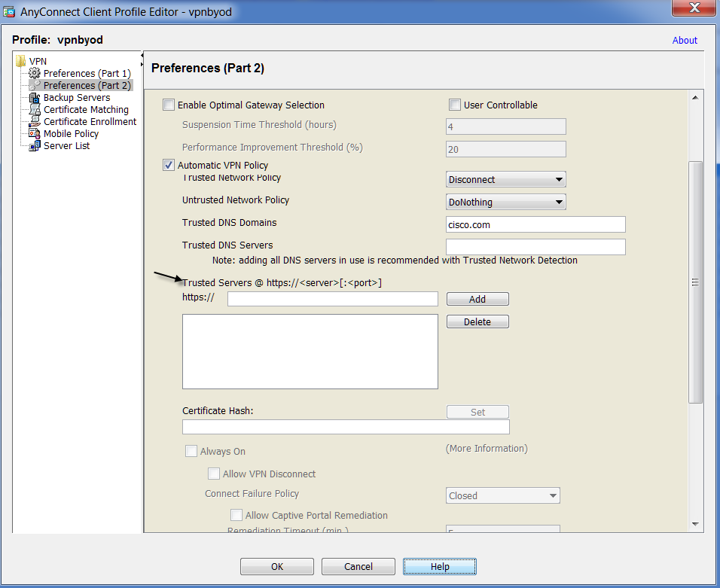Open Help for the profile editor
This screenshot has width=720, height=588.
tap(439, 566)
